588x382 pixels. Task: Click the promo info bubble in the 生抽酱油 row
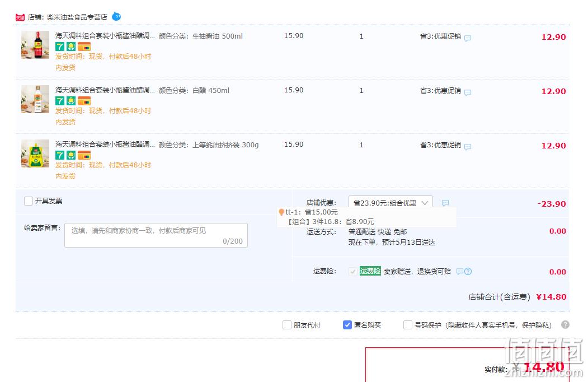pyautogui.click(x=468, y=38)
